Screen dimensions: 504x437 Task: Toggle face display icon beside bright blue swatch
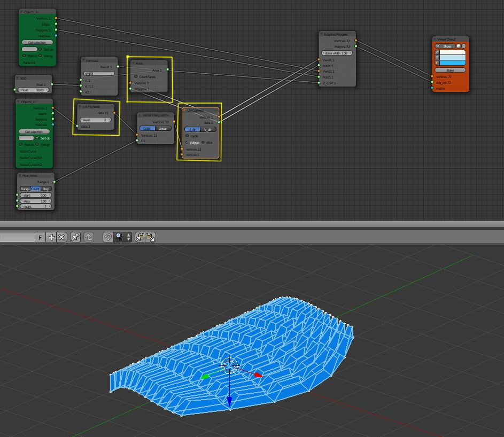tap(437, 63)
